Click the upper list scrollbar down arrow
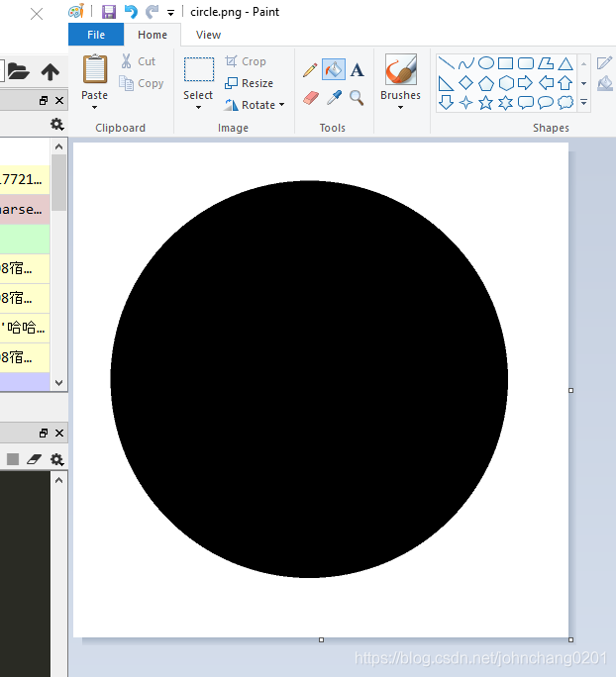This screenshot has width=616, height=677. (x=59, y=383)
